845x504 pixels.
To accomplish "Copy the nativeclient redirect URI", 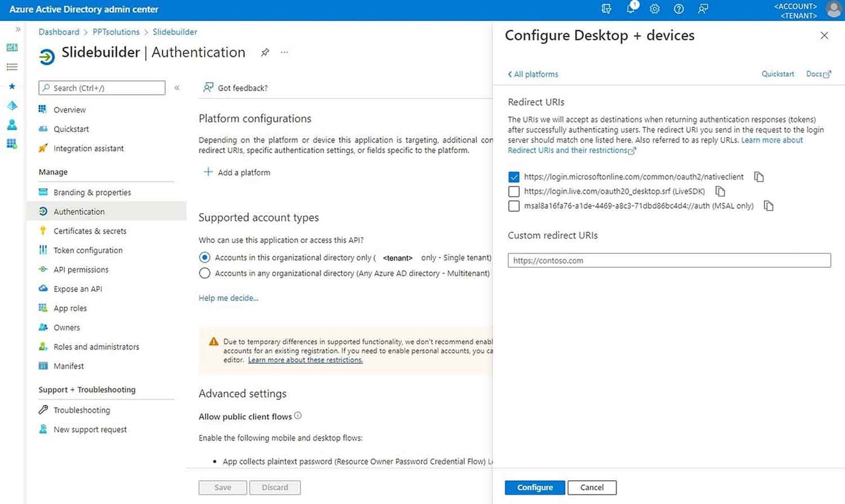I will pos(759,177).
